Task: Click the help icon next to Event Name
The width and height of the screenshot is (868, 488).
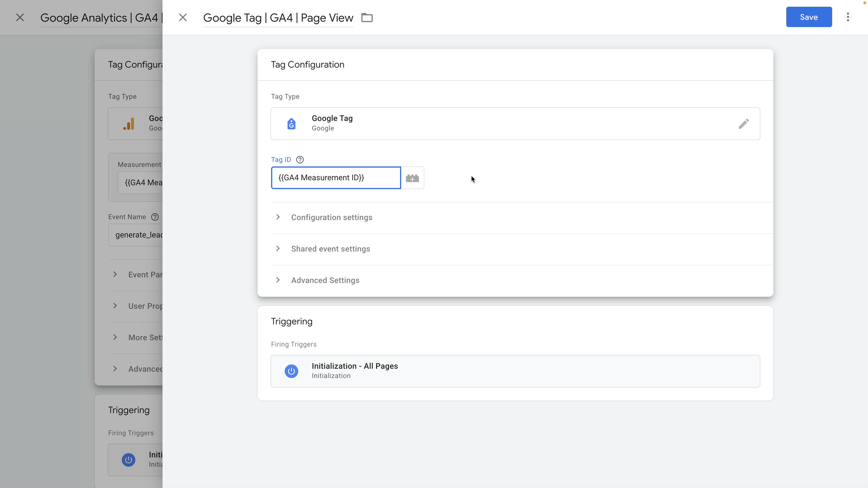Action: tap(155, 217)
